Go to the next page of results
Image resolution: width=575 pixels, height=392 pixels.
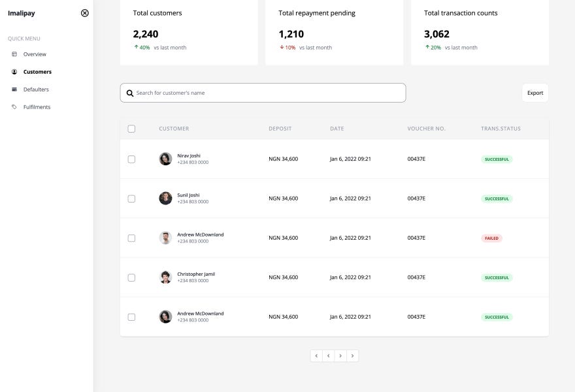tap(340, 355)
